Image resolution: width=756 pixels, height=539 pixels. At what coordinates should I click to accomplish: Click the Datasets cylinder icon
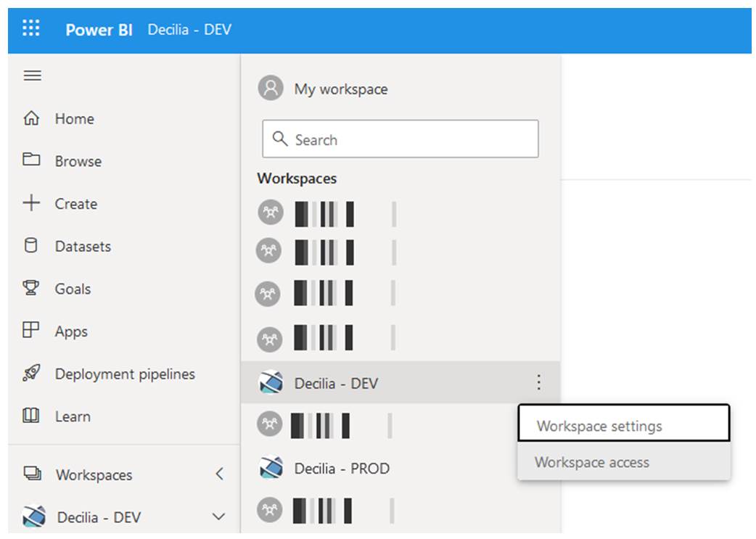pyautogui.click(x=31, y=245)
